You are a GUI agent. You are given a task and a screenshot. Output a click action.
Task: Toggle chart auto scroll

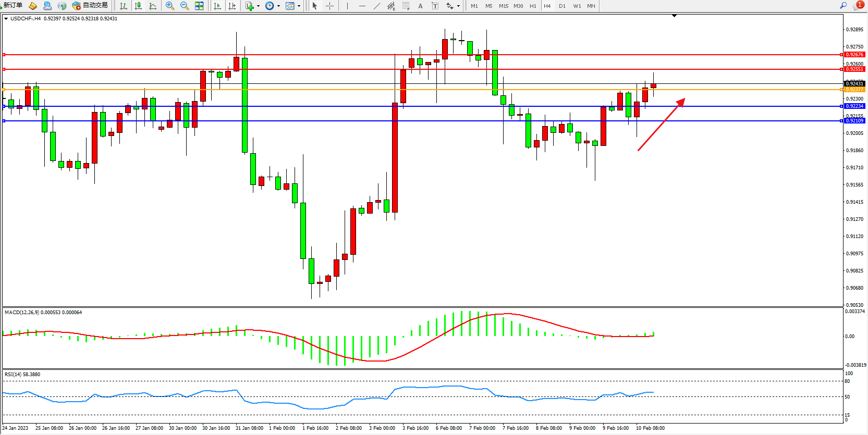pos(217,6)
